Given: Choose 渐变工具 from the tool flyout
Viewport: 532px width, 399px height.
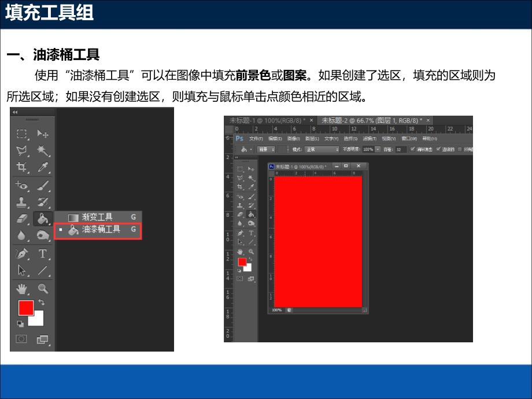Looking at the screenshot, I should point(97,217).
